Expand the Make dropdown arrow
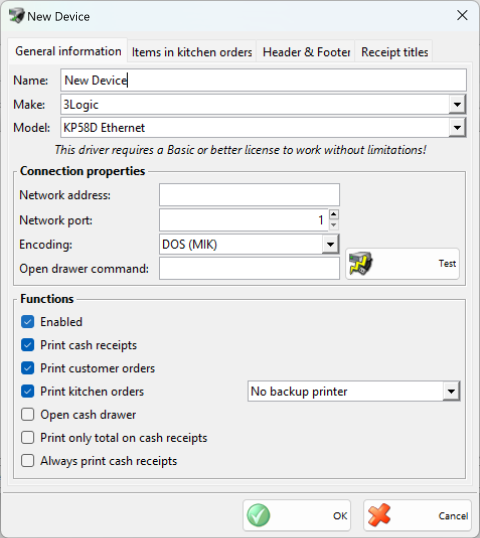 point(457,104)
